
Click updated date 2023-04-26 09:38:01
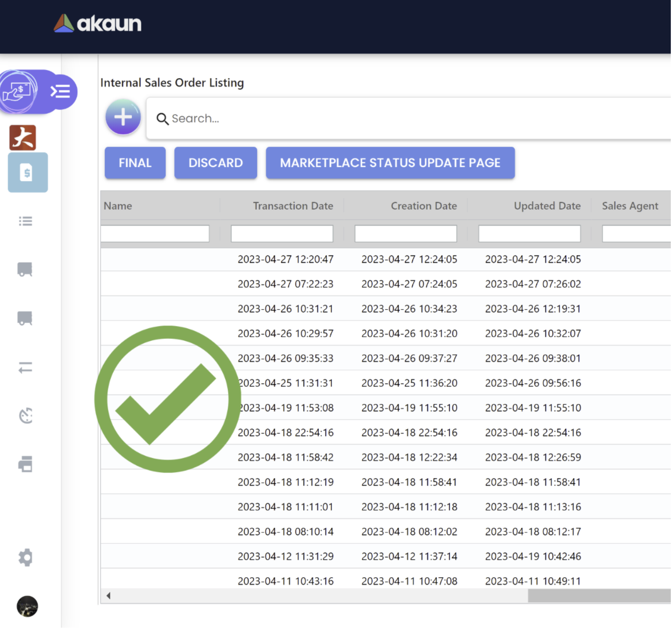point(533,358)
